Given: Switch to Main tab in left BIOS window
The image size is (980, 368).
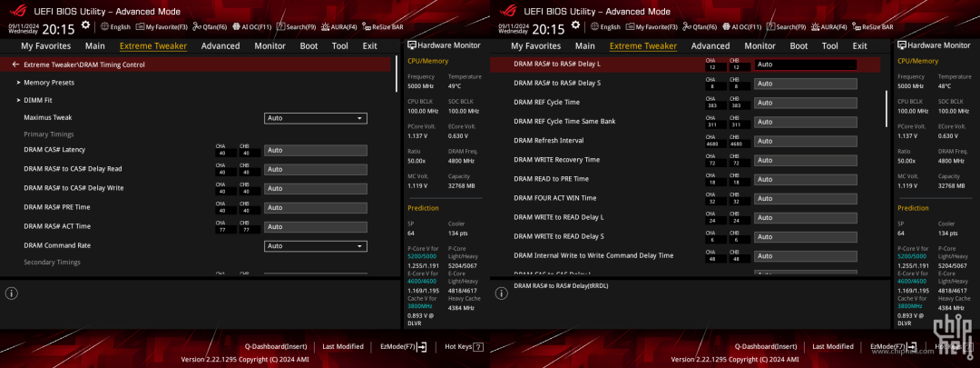Looking at the screenshot, I should pyautogui.click(x=95, y=45).
